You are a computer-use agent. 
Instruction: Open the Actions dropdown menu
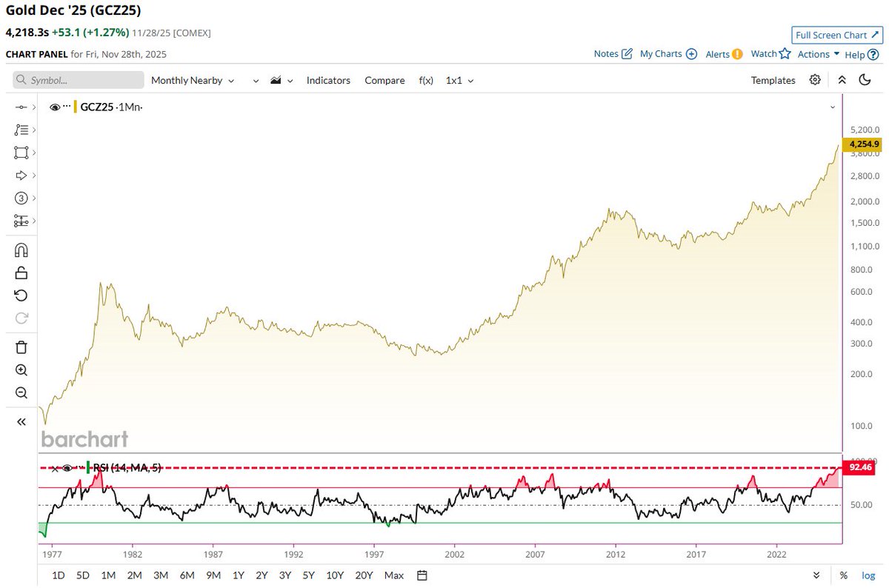coord(819,54)
